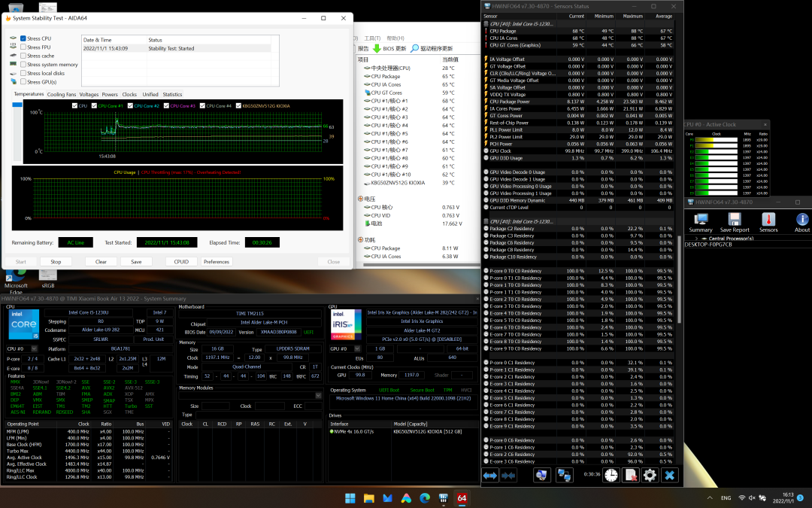This screenshot has width=812, height=508.
Task: Toggle CPU Core #1 graph checkbox
Action: [95, 106]
